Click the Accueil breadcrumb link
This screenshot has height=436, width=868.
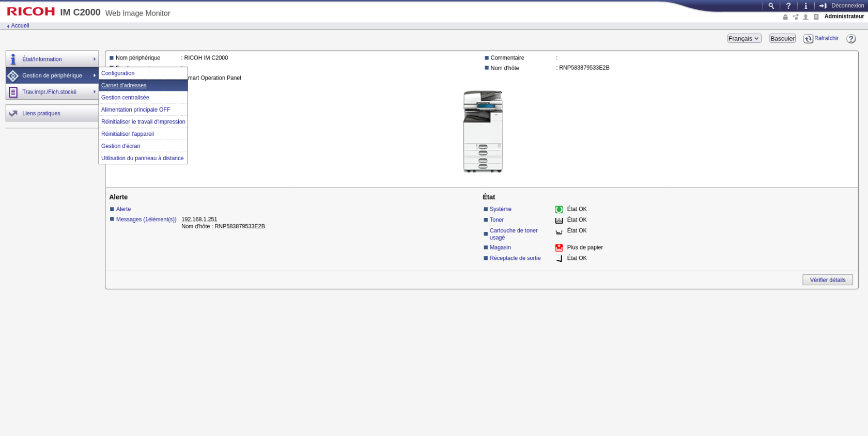pos(20,26)
